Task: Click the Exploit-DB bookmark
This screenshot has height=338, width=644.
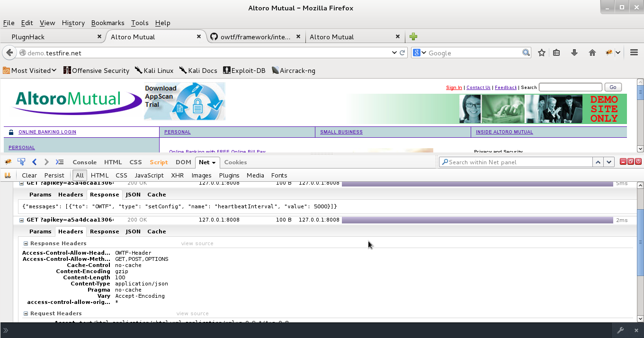Action: click(x=244, y=71)
